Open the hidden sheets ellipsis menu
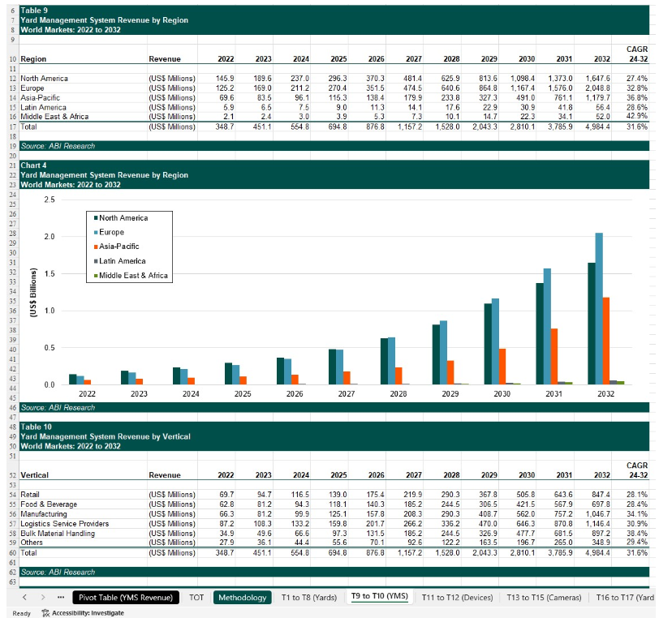Screen dimensions: 672x618 61,598
